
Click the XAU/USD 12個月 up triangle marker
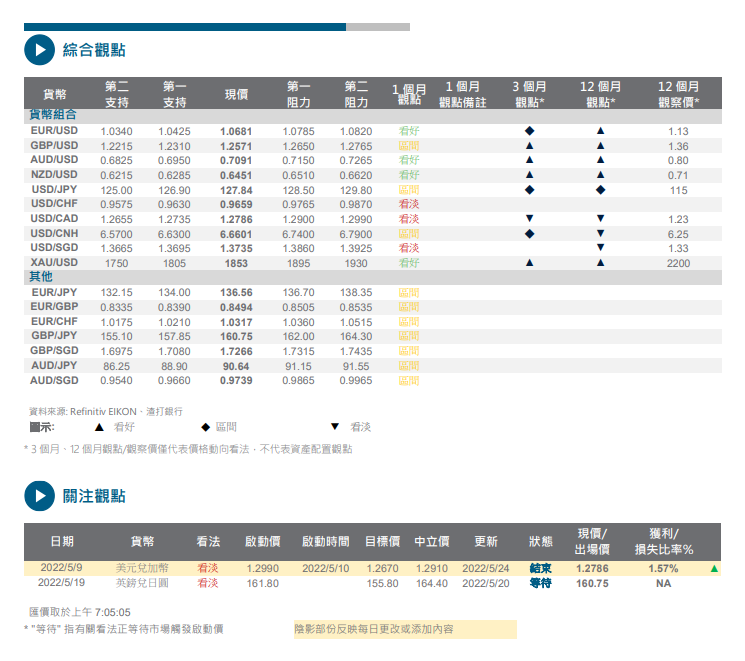click(600, 262)
